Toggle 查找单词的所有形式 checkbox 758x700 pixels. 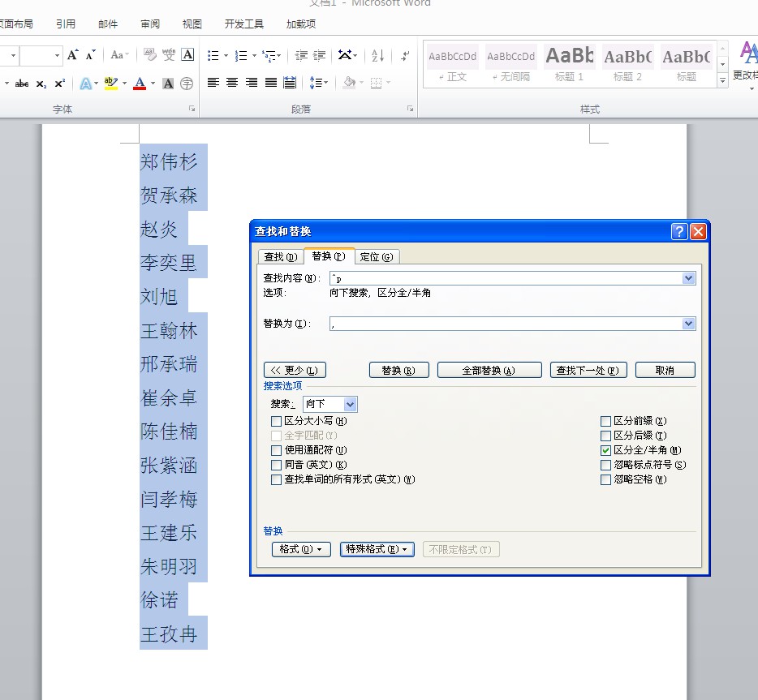[276, 479]
